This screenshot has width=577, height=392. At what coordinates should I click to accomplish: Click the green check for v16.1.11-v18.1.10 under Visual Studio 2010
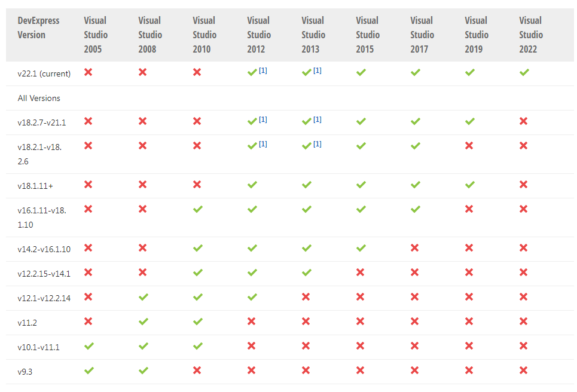(197, 209)
